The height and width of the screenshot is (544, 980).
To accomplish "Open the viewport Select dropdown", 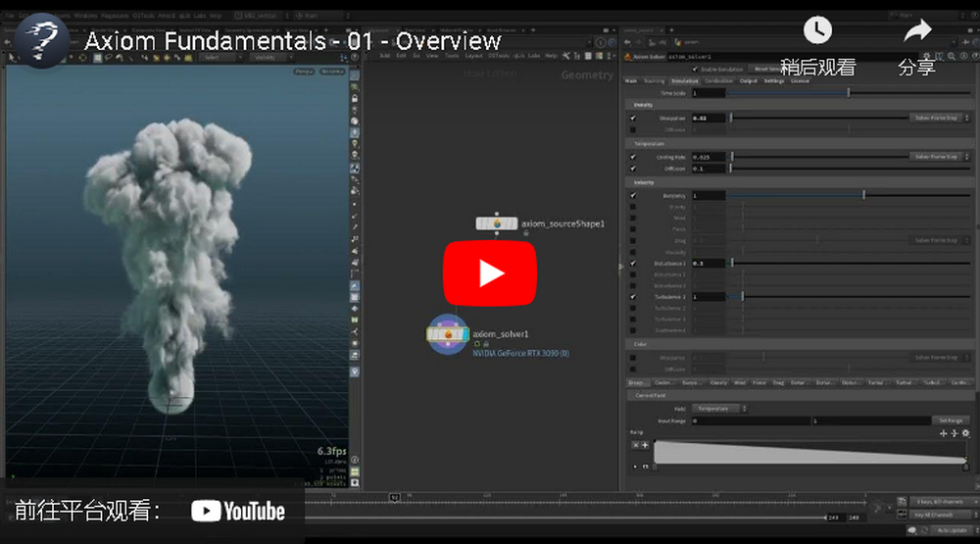I will 220,58.
